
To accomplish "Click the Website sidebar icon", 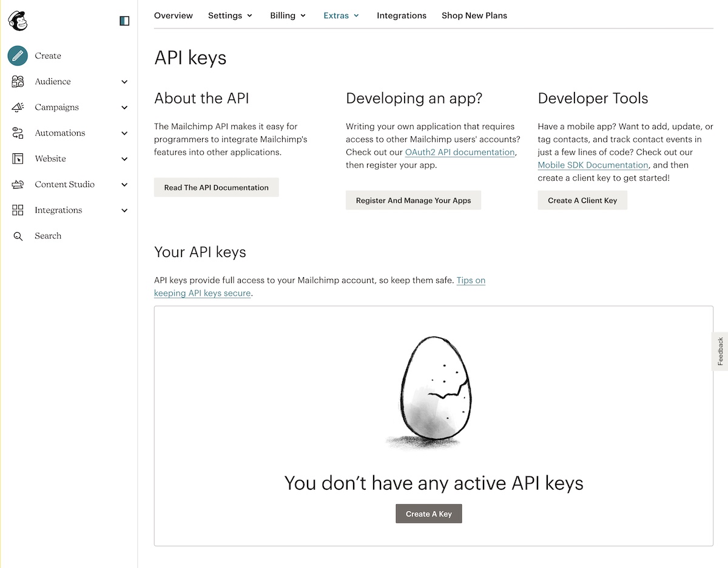I will [x=18, y=159].
